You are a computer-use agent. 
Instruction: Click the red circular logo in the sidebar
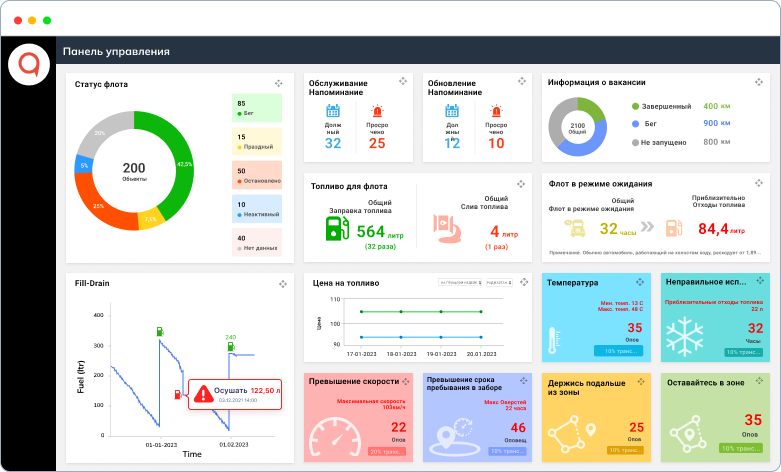28,64
